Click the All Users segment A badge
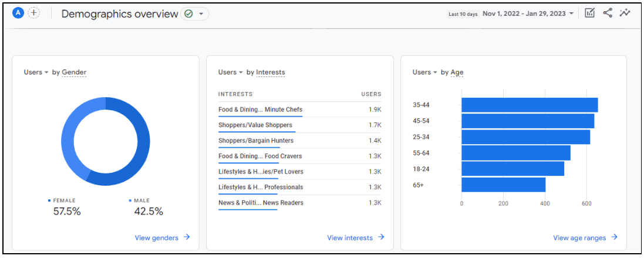644x259 pixels. point(18,13)
